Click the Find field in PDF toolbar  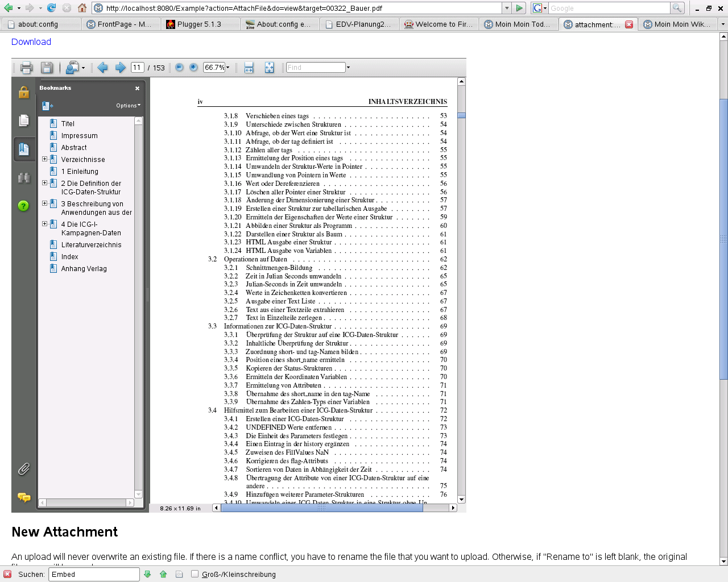(x=316, y=68)
